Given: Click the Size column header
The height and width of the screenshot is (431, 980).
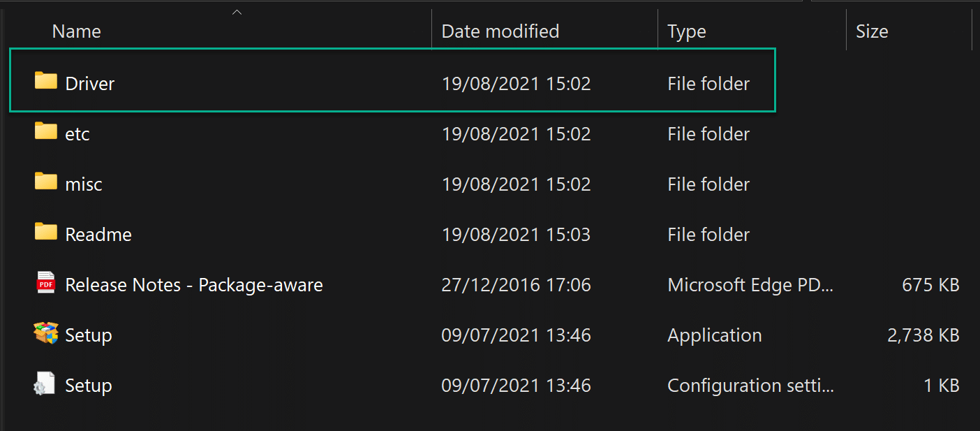Looking at the screenshot, I should (x=872, y=31).
